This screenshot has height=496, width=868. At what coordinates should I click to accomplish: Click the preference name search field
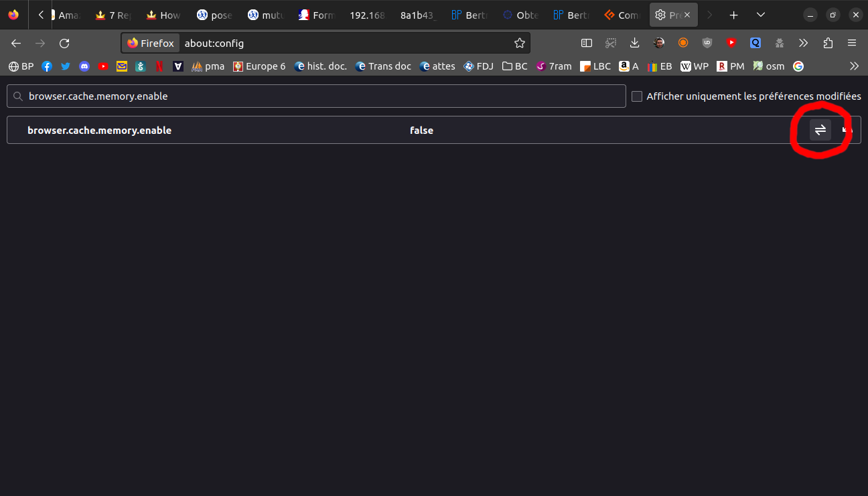(316, 96)
